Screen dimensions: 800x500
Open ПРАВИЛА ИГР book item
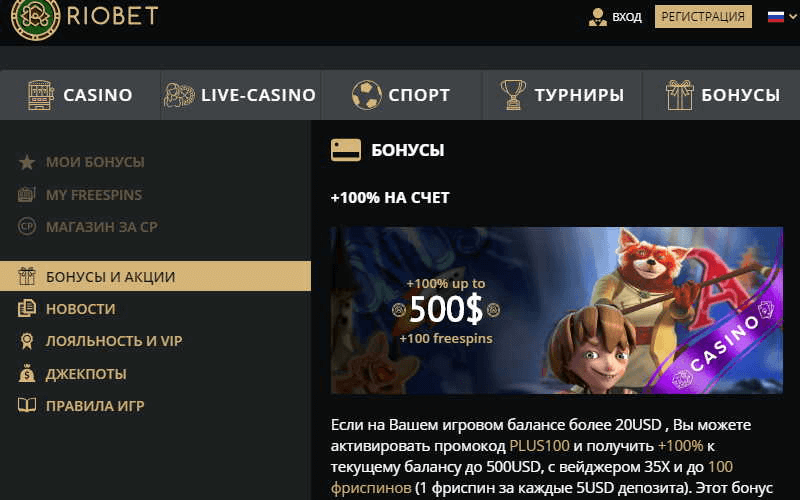click(x=81, y=406)
